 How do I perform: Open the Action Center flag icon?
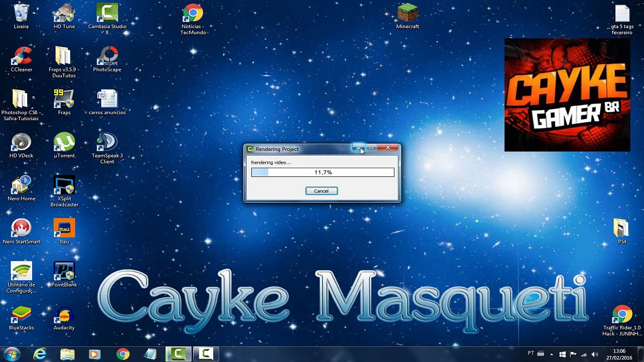pos(573,354)
